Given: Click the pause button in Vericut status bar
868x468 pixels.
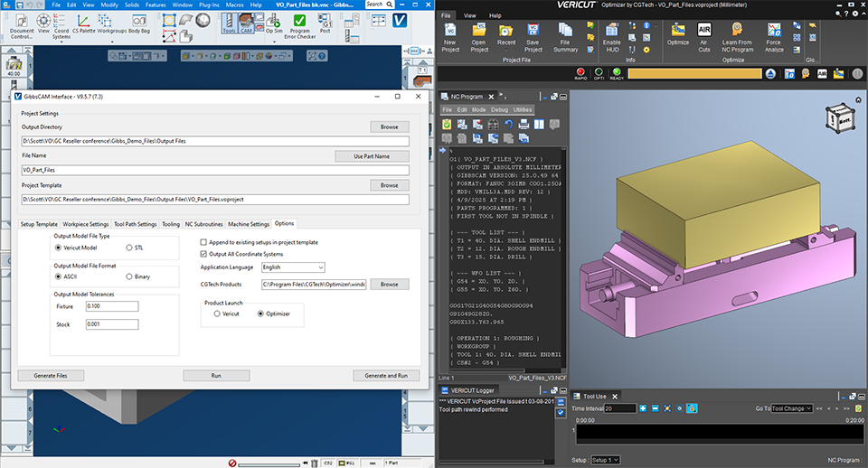Looking at the screenshot, I should tap(857, 73).
